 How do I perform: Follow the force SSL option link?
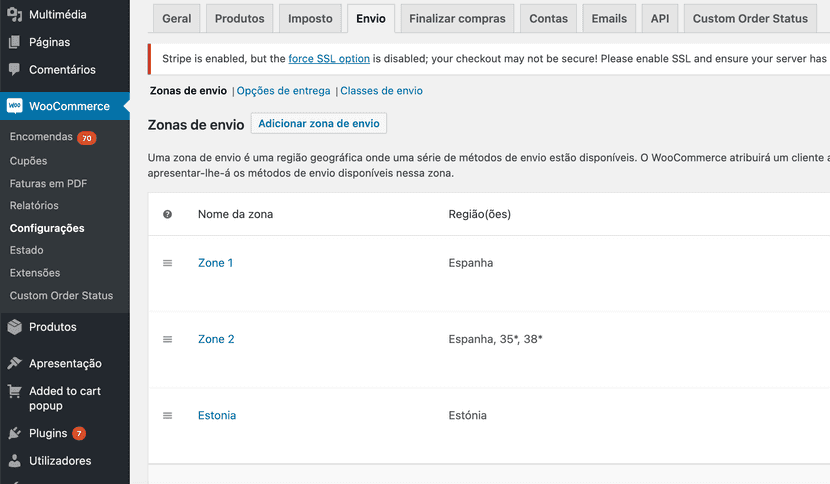329,59
